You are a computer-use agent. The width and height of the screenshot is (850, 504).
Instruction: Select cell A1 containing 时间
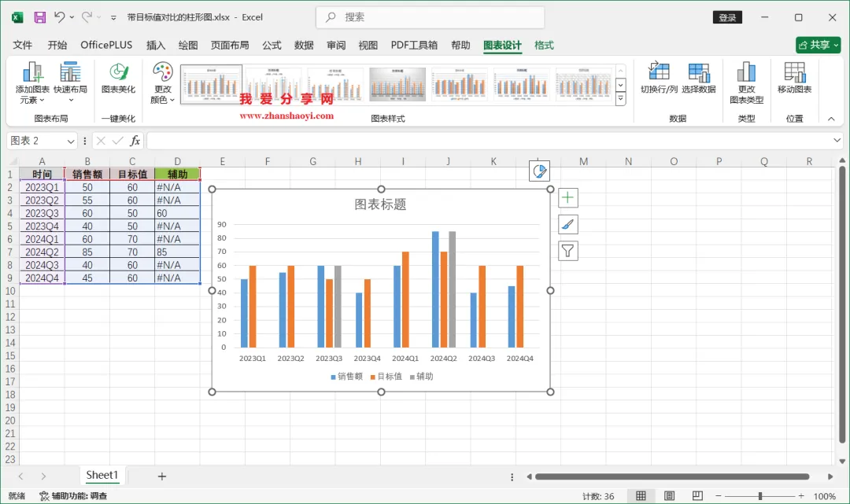click(42, 175)
